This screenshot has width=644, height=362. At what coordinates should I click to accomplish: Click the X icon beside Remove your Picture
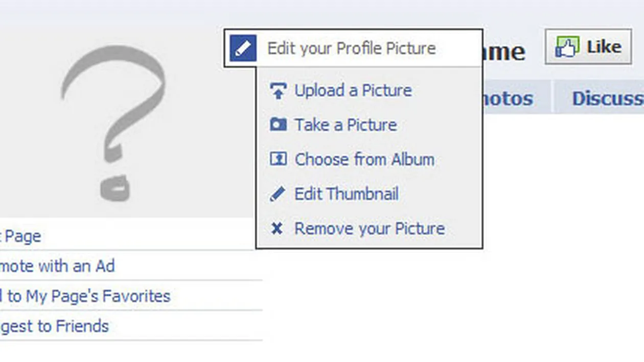tap(277, 228)
